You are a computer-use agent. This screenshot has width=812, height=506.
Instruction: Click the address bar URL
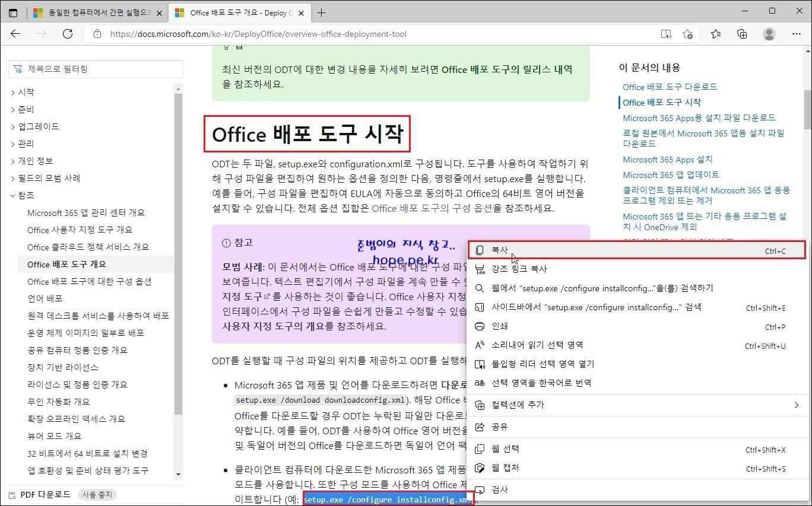[x=258, y=34]
